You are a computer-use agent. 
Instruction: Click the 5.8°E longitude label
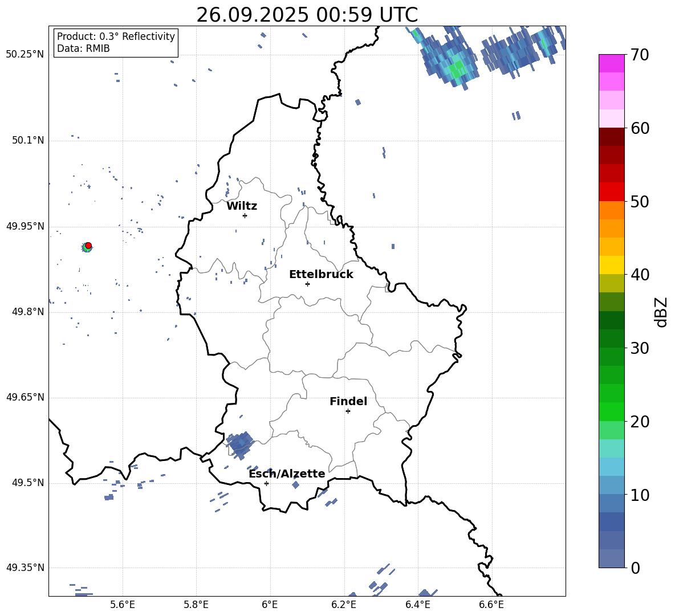pos(196,605)
